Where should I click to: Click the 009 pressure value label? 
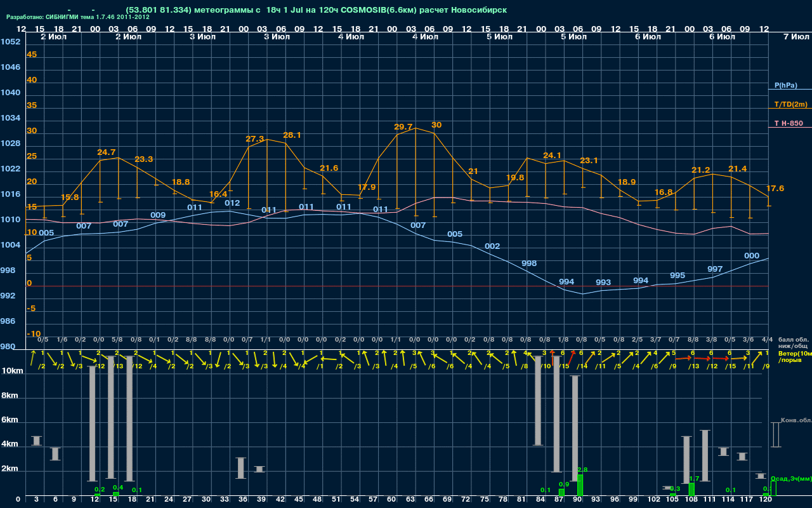click(158, 215)
